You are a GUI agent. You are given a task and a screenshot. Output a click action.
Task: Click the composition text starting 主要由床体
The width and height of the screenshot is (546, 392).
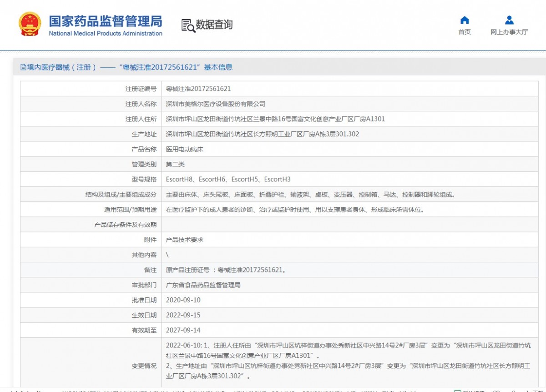tap(310, 195)
